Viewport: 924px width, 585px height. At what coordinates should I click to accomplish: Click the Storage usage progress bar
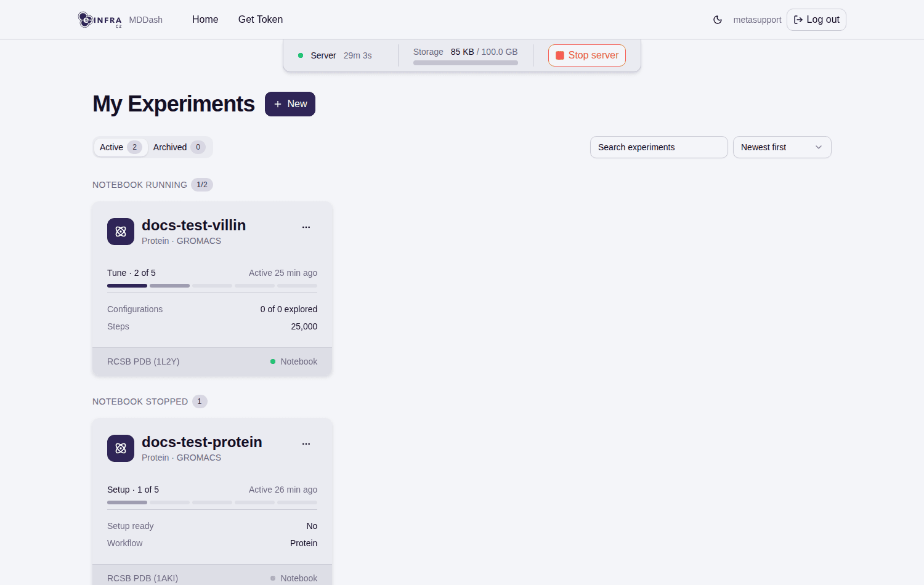coord(466,63)
